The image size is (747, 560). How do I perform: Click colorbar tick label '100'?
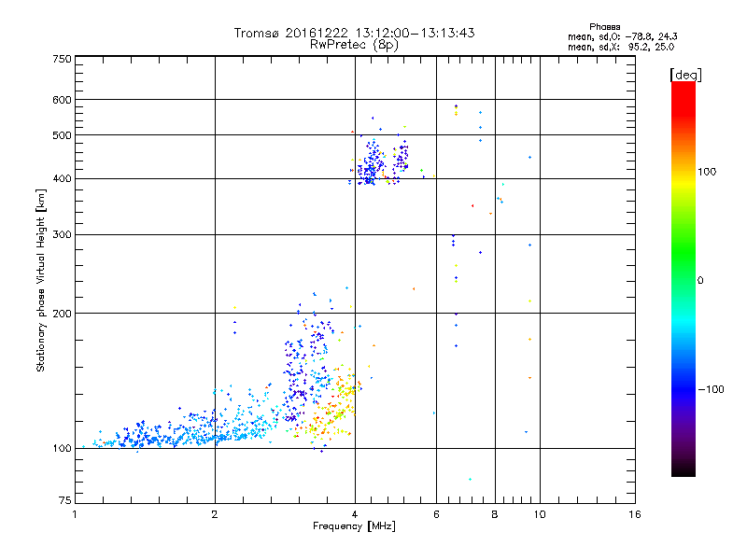coord(707,172)
